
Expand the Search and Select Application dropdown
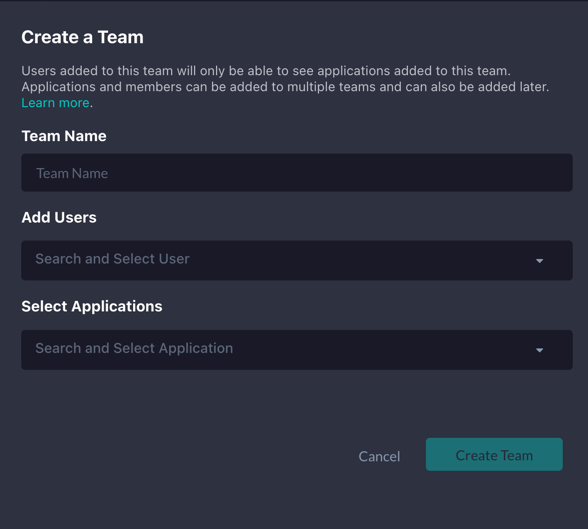(297, 350)
